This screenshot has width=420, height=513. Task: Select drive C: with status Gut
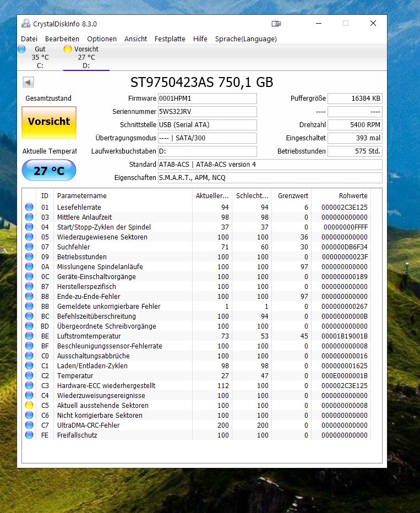pyautogui.click(x=40, y=57)
